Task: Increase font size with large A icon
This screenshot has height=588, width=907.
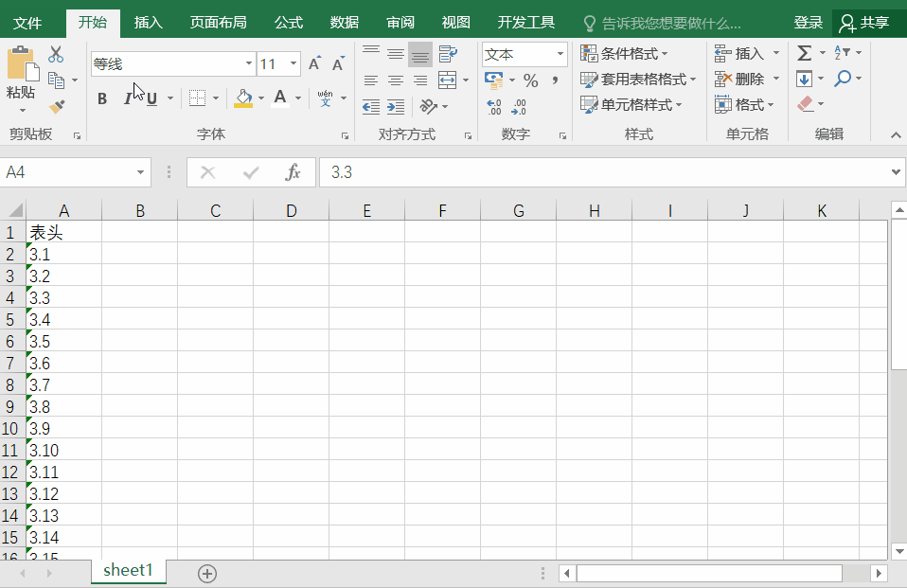Action: [314, 63]
